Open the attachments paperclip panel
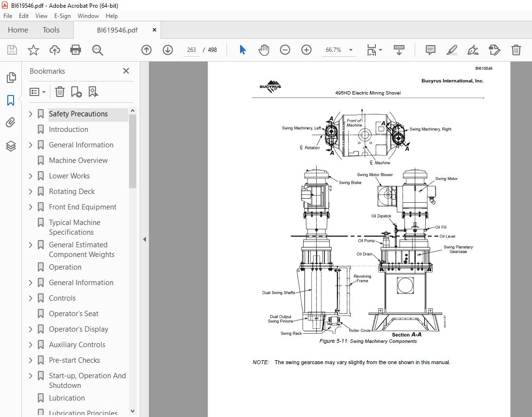The width and height of the screenshot is (532, 417). point(11,123)
